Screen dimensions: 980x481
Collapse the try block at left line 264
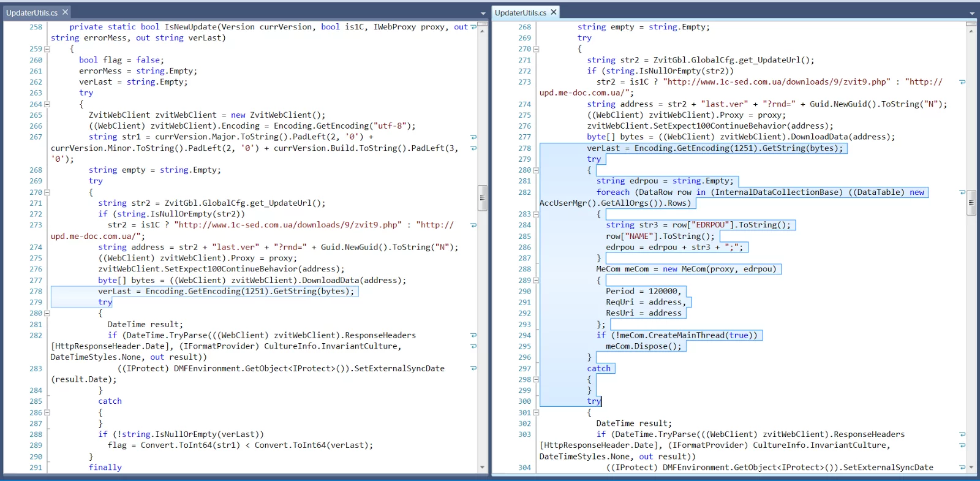(x=47, y=104)
